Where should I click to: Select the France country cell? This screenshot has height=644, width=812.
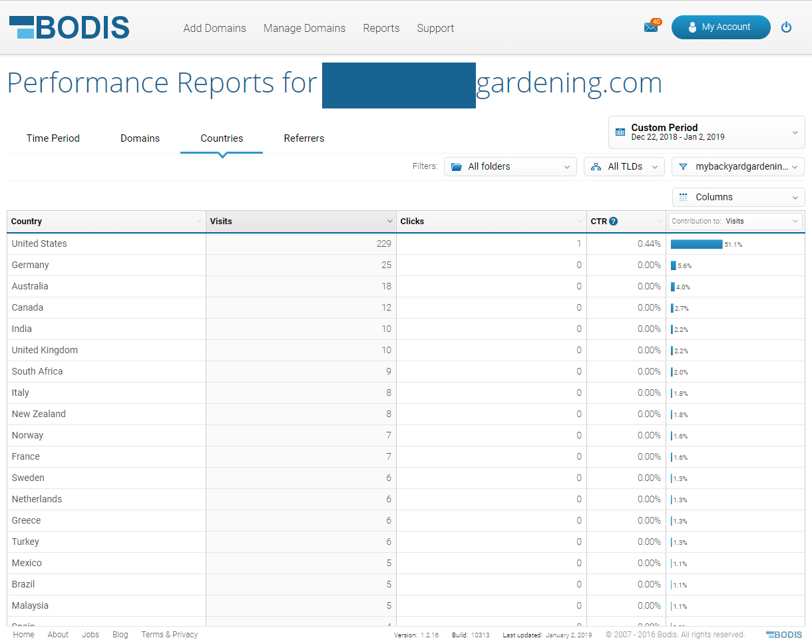pyautogui.click(x=106, y=457)
